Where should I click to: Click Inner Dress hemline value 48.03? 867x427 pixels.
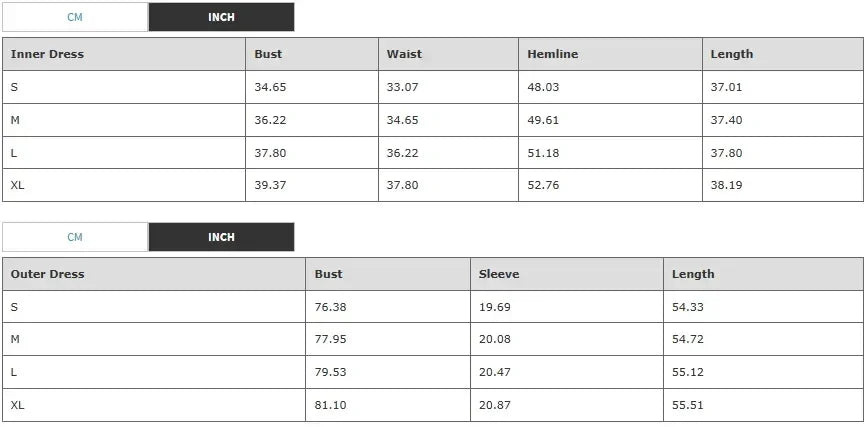click(543, 87)
